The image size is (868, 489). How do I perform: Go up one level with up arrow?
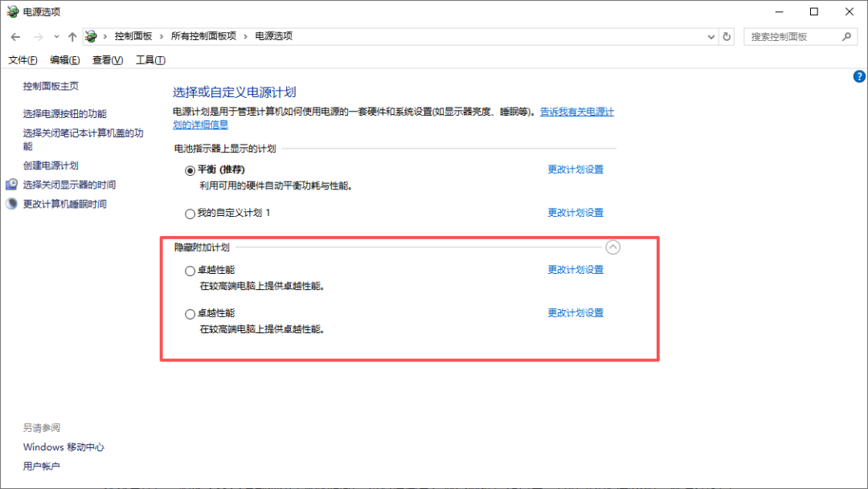coord(72,37)
